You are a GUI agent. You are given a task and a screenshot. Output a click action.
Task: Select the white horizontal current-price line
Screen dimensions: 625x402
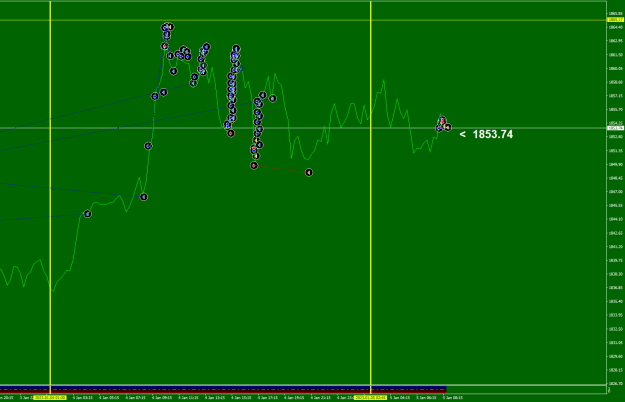point(303,128)
